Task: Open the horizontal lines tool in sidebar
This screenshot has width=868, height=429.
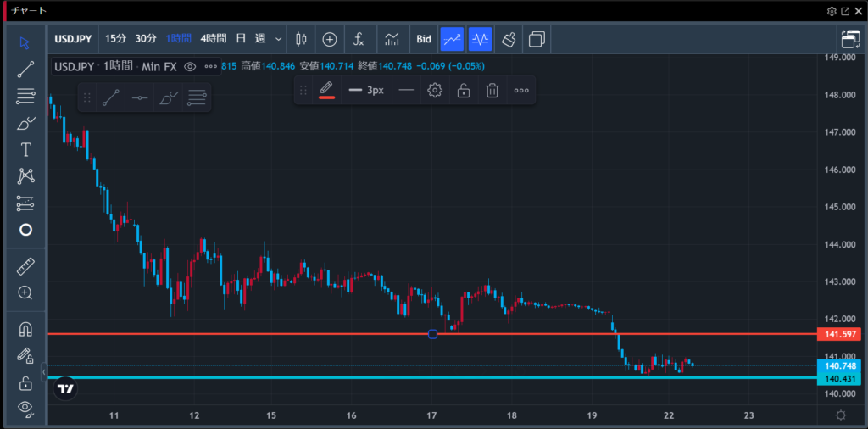Action: (x=25, y=97)
